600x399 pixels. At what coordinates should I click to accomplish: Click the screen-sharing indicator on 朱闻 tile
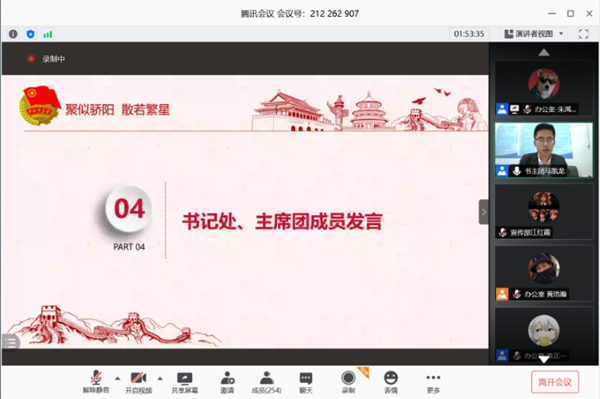(515, 109)
